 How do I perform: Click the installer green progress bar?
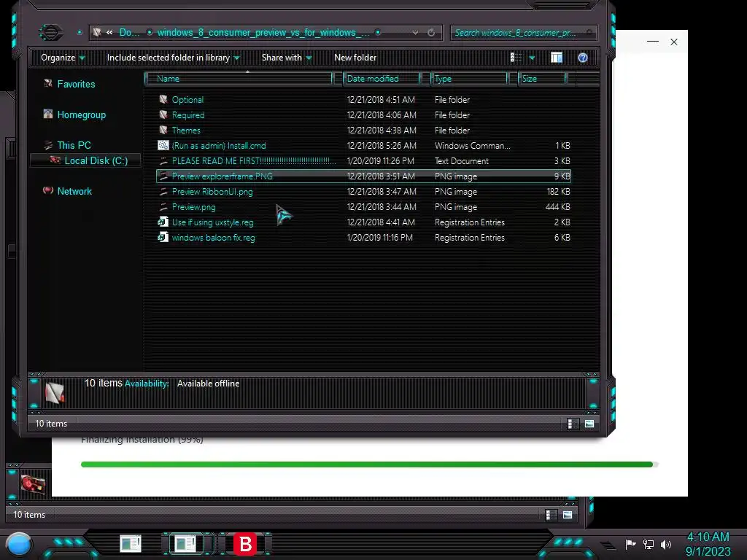367,464
